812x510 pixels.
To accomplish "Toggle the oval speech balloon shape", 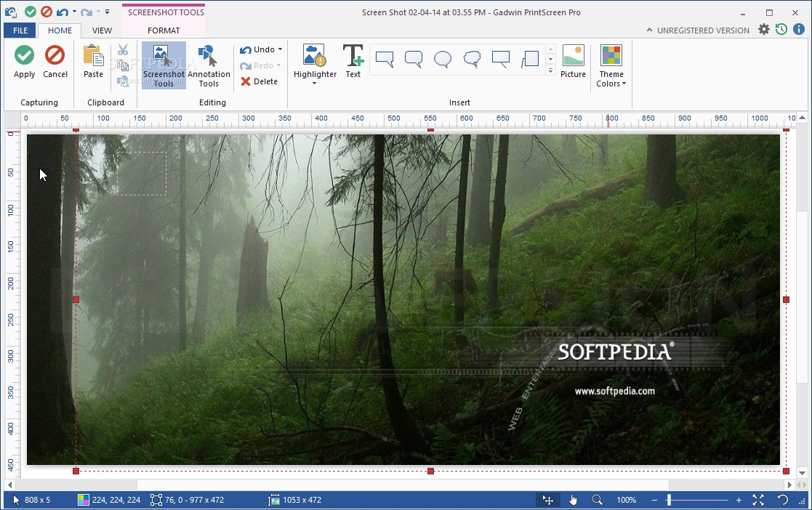I will [x=442, y=60].
